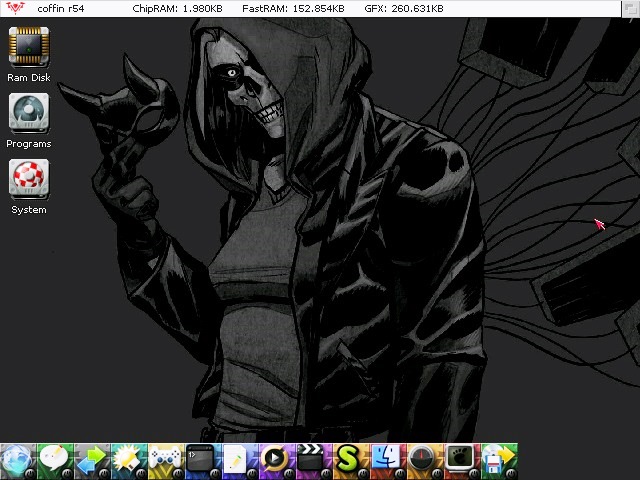Image resolution: width=640 pixels, height=480 pixels.
Task: Open the green S dock icon
Action: (351, 461)
